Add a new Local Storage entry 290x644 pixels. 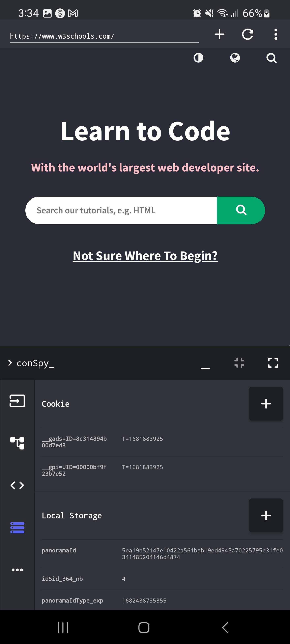coord(266,515)
